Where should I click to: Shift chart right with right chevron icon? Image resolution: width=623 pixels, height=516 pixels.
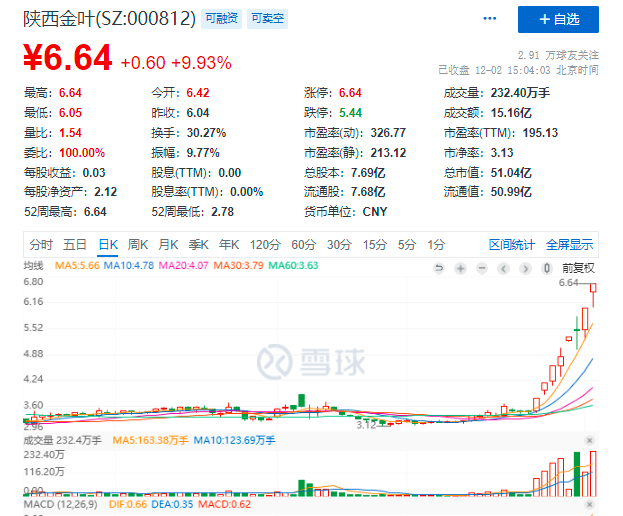[x=525, y=269]
